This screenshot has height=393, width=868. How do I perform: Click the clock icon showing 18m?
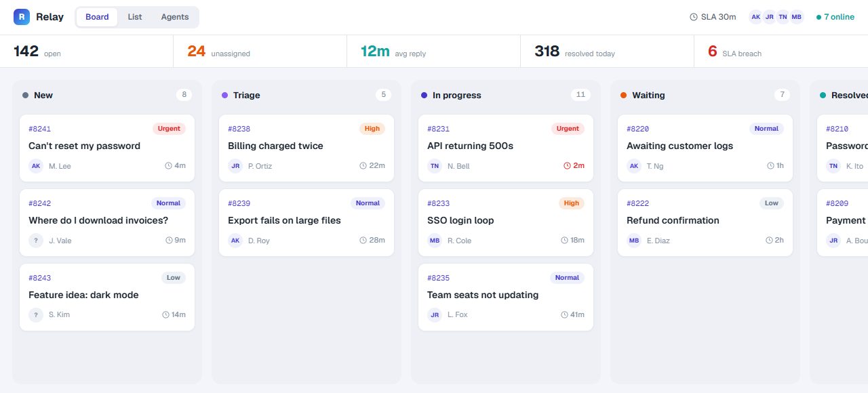coord(565,241)
